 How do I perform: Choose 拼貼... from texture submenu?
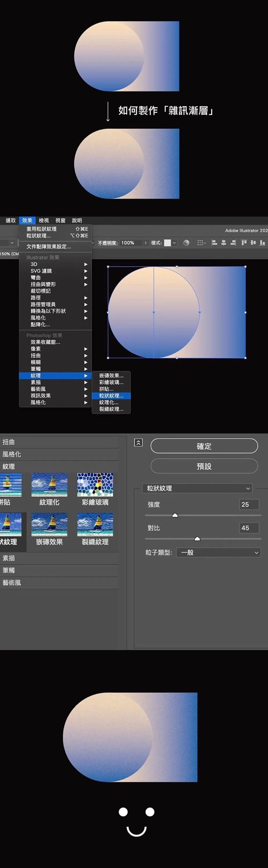coord(111,389)
